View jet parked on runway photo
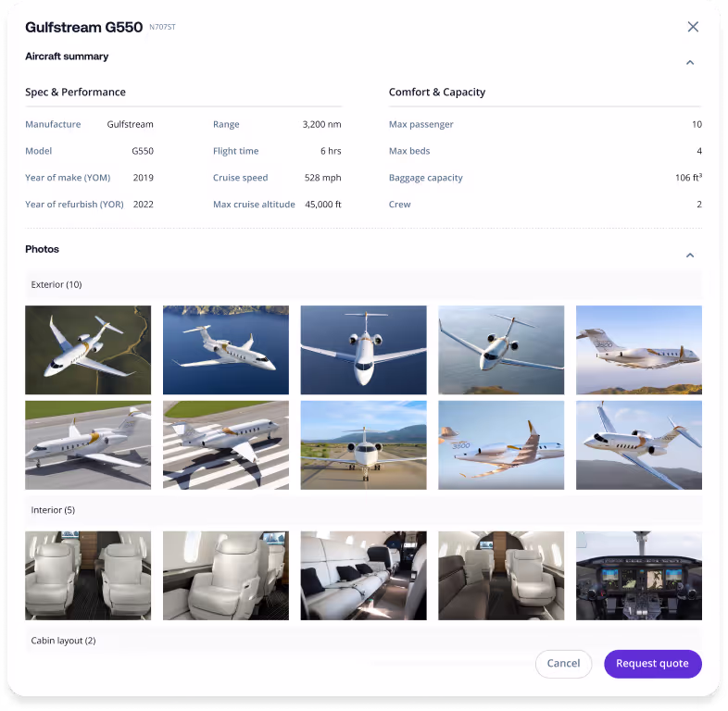The width and height of the screenshot is (728, 711). pyautogui.click(x=88, y=445)
